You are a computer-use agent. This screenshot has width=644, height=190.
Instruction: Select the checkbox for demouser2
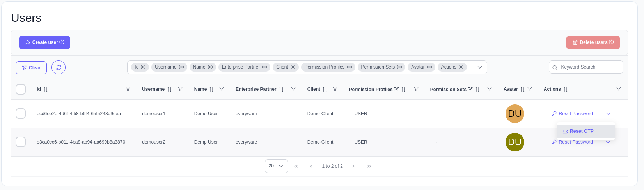[21, 142]
